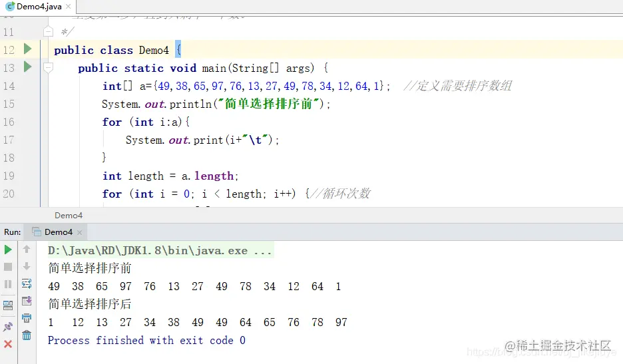The height and width of the screenshot is (364, 623).
Task: Click sorted output row starting with 1
Action: (198, 322)
